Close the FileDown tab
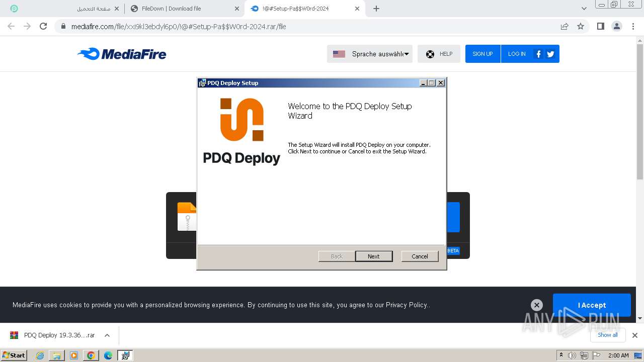 coord(237,9)
